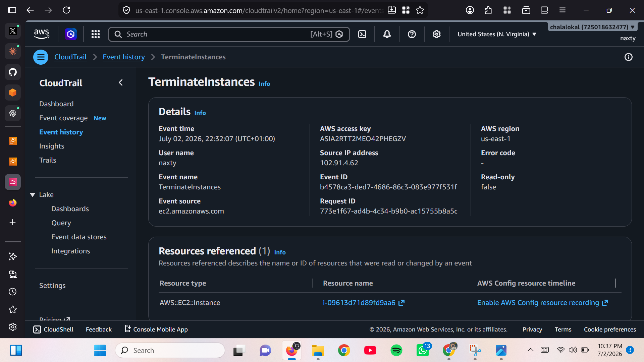The height and width of the screenshot is (362, 644).
Task: Click the Windows taskbar search box
Action: [x=170, y=351]
